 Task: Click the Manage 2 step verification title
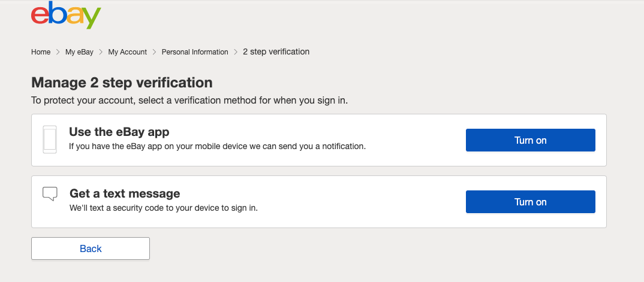pyautogui.click(x=122, y=82)
